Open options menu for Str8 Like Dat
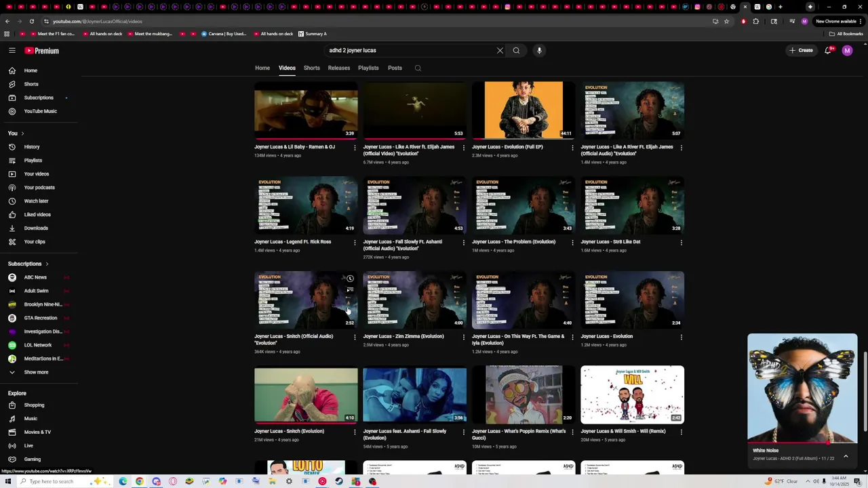The image size is (868, 488). (681, 242)
